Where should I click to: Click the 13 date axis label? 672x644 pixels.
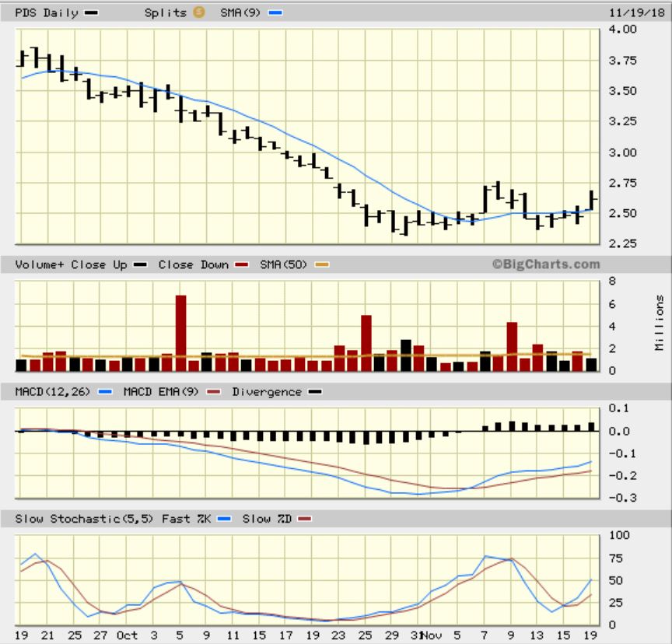coord(537,635)
